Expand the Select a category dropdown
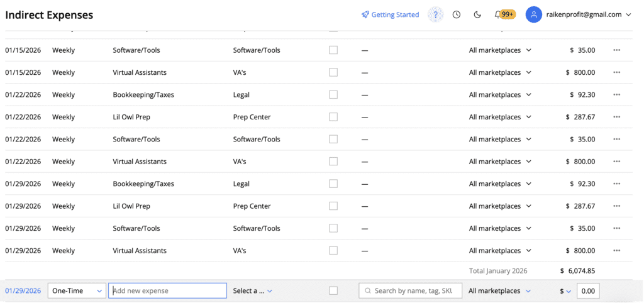This screenshot has height=303, width=644. pos(252,291)
